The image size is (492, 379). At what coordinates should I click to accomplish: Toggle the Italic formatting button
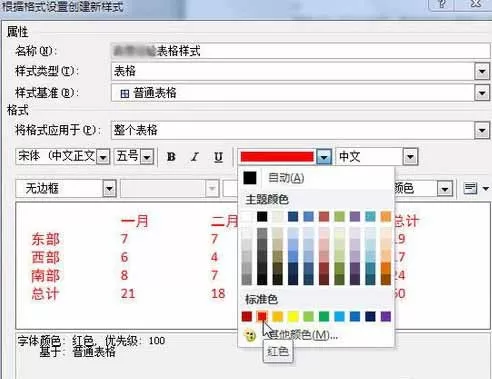195,157
